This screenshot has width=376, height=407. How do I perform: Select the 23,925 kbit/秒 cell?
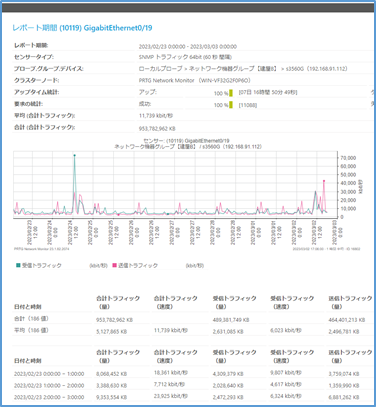point(171,396)
